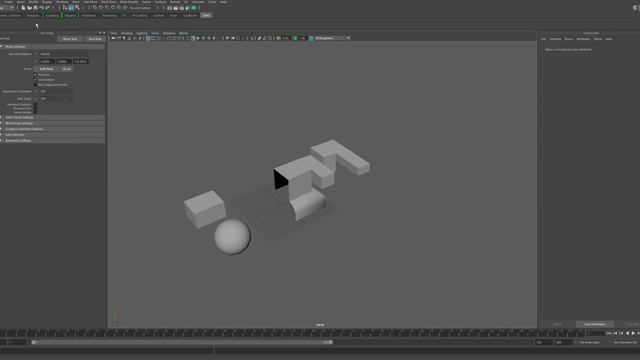Open the viewport Show menu
This screenshot has height=360, width=640.
point(155,33)
